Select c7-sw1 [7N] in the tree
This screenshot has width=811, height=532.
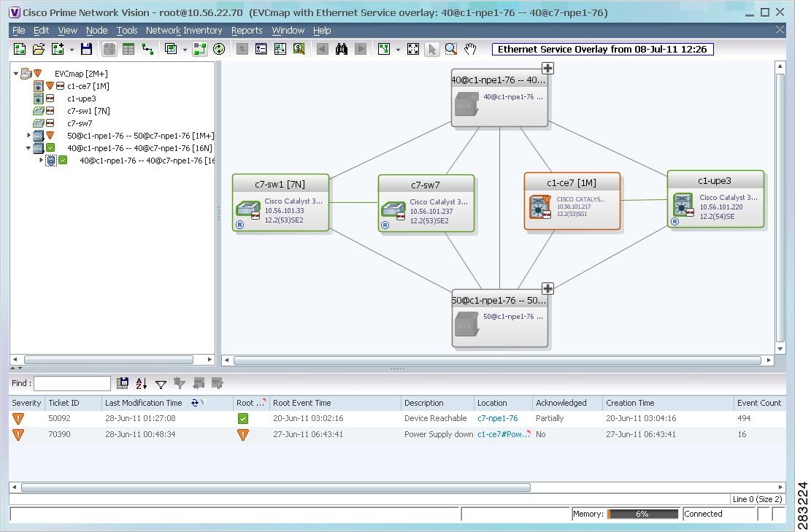(88, 111)
